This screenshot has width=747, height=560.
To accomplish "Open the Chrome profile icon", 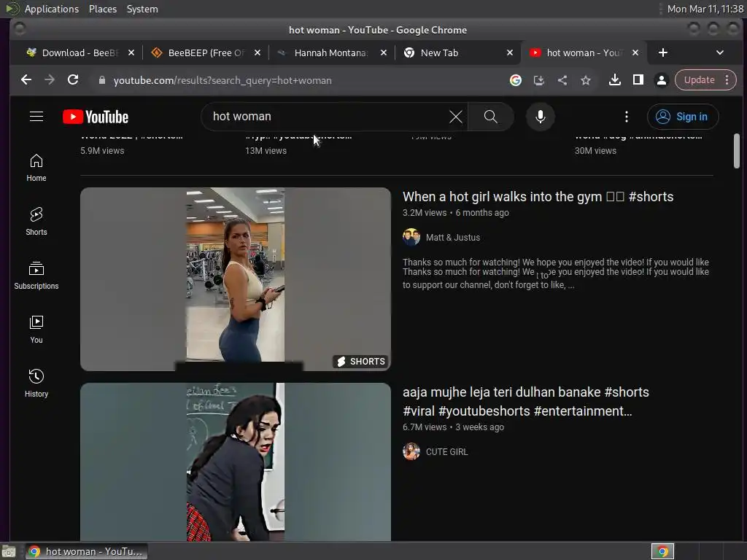I will [661, 80].
